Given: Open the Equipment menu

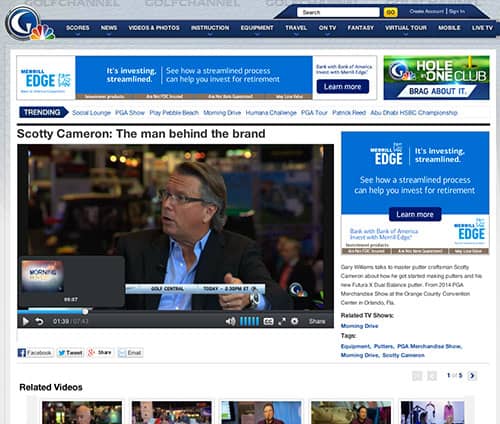Looking at the screenshot, I should click(x=257, y=28).
